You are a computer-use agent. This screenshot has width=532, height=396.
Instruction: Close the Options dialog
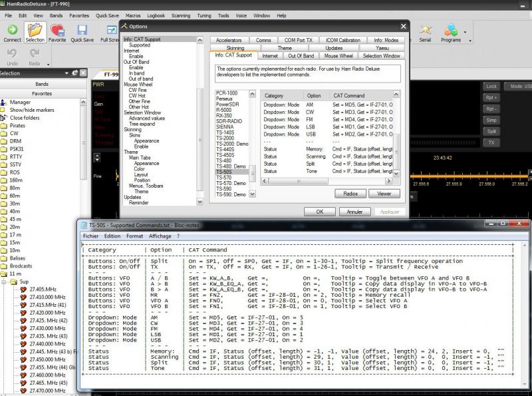tap(403, 26)
